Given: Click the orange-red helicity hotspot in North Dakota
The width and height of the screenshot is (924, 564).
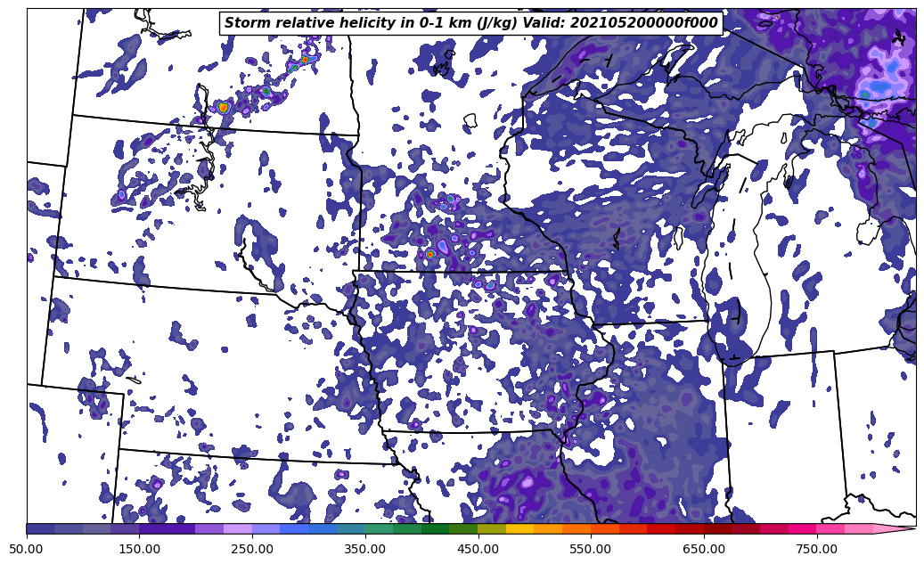Looking at the screenshot, I should click(x=223, y=107).
